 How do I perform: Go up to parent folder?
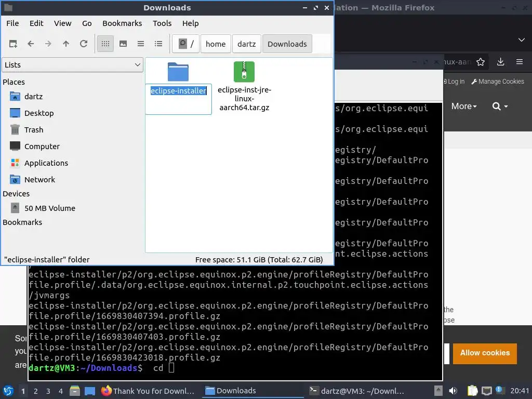66,44
